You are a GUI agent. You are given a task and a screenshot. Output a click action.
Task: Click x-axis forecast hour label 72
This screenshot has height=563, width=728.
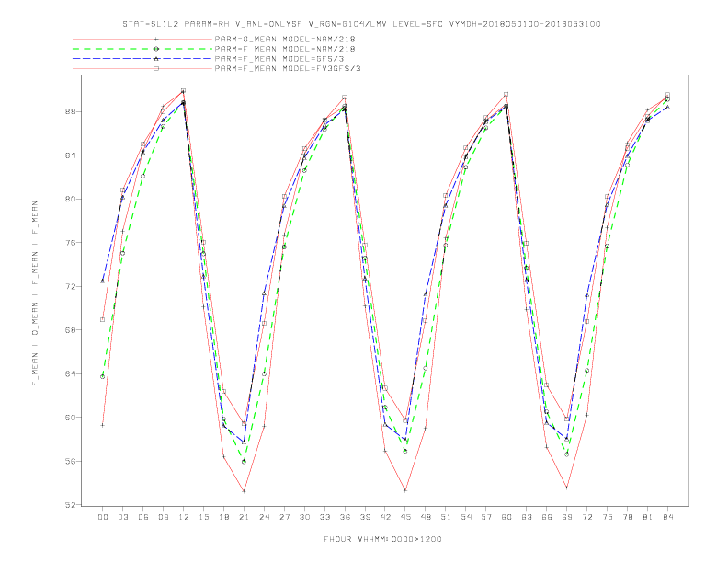(587, 517)
